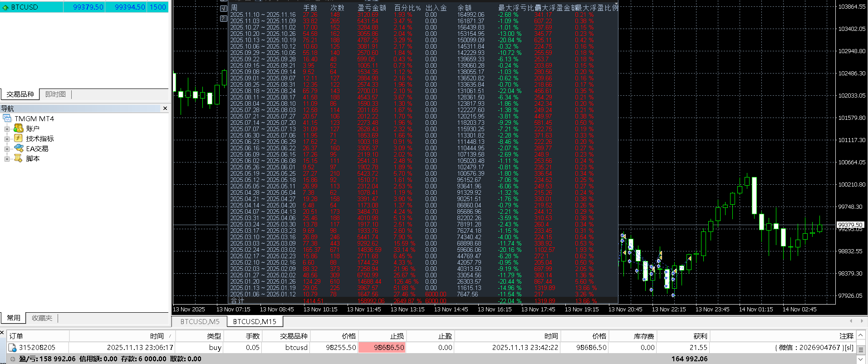Expand the 账户 tree node
868x364 pixels.
[x=7, y=129]
